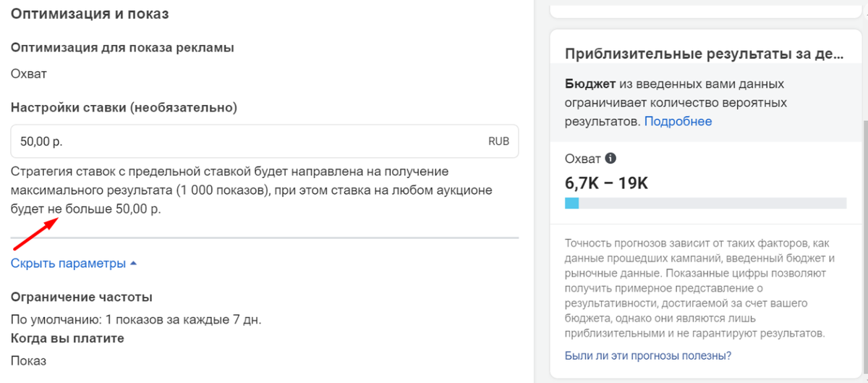Image resolution: width=868 pixels, height=383 pixels.
Task: Collapse options via Скрыть параметры link
Action: [68, 264]
